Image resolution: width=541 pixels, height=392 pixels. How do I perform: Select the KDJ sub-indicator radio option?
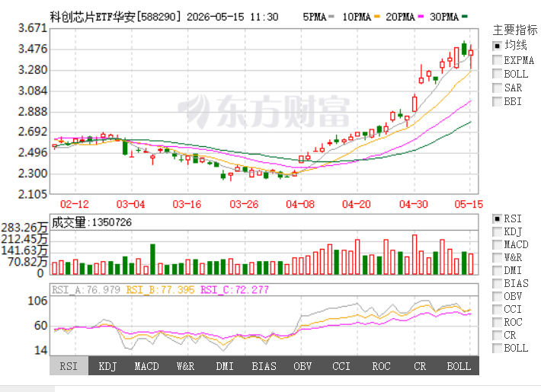[x=497, y=231]
